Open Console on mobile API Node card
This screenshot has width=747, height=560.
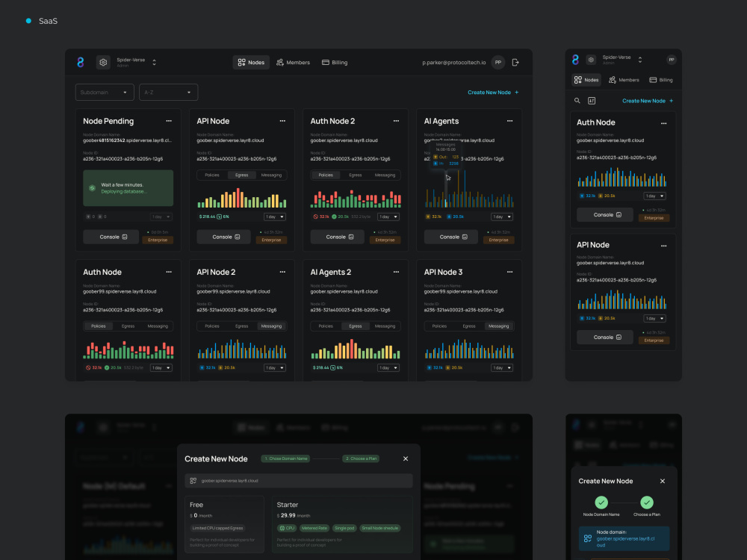pyautogui.click(x=605, y=337)
